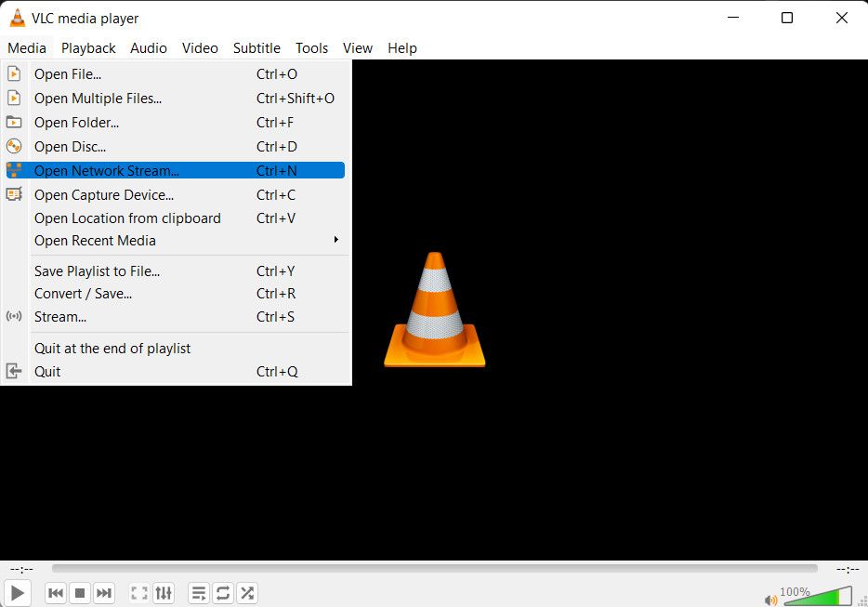Click the Quit icon beside Quit entry
This screenshot has width=868, height=607.
point(14,371)
